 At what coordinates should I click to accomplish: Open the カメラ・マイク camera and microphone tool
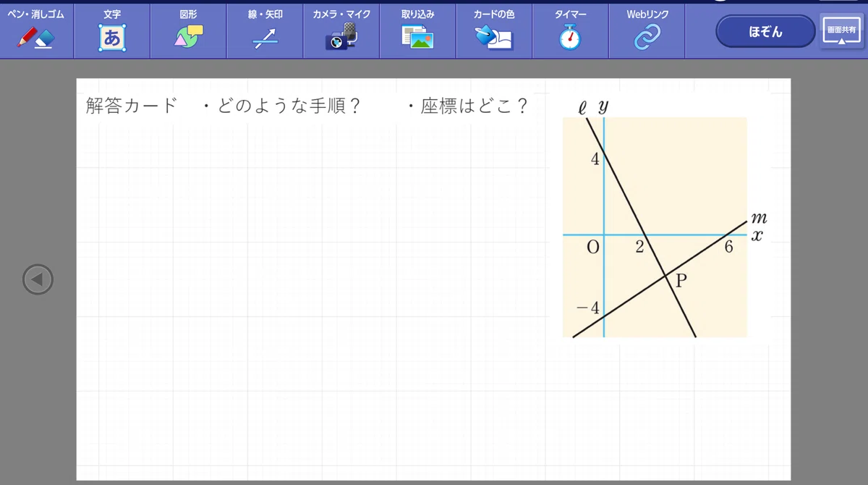tap(341, 30)
